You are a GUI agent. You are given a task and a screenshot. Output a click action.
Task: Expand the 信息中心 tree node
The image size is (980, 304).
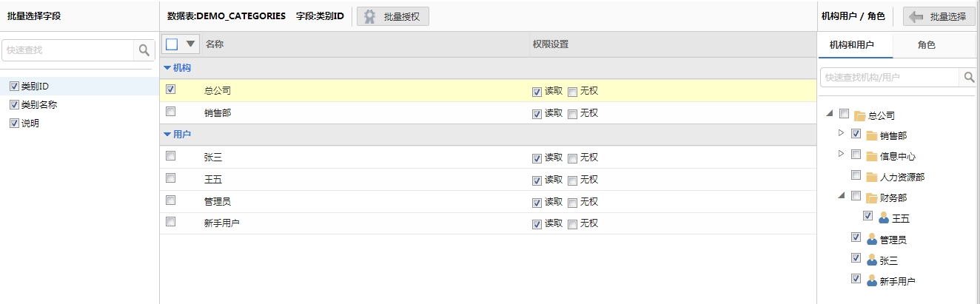[x=841, y=154]
